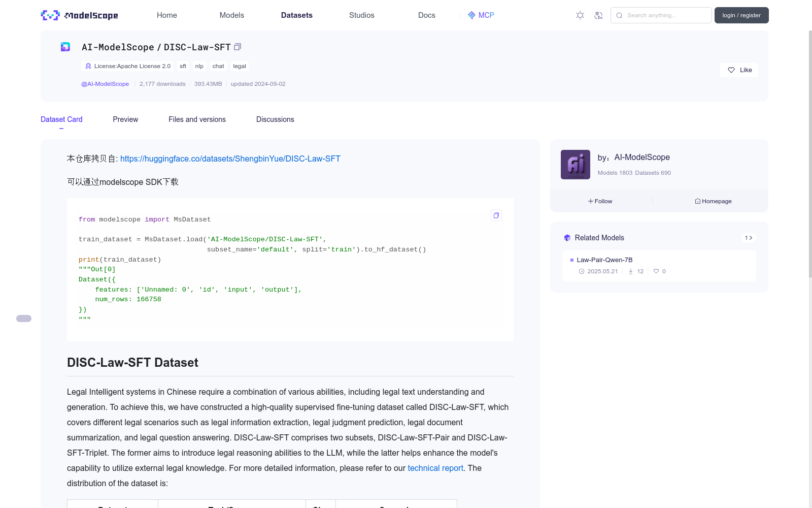Click the nlp tag

199,66
